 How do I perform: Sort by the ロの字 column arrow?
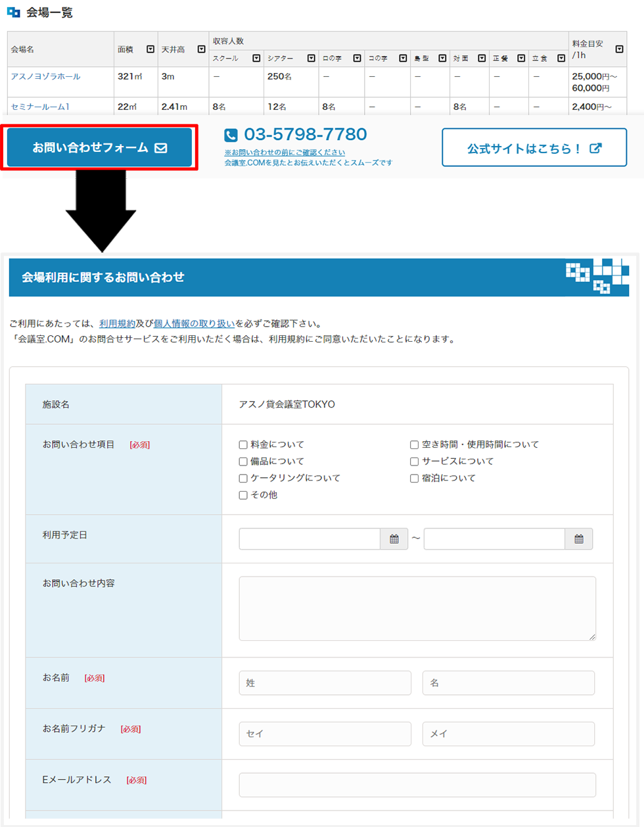(357, 59)
